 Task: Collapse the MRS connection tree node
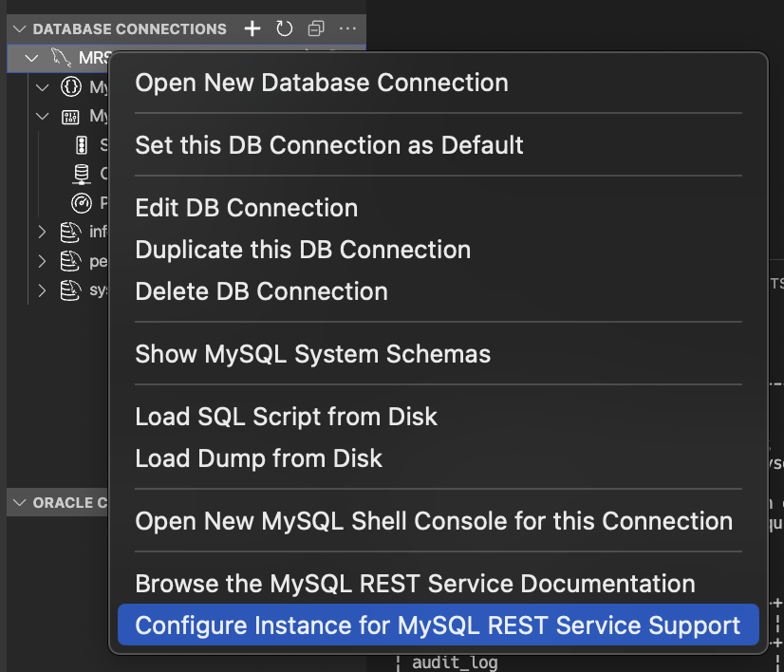tap(31, 58)
